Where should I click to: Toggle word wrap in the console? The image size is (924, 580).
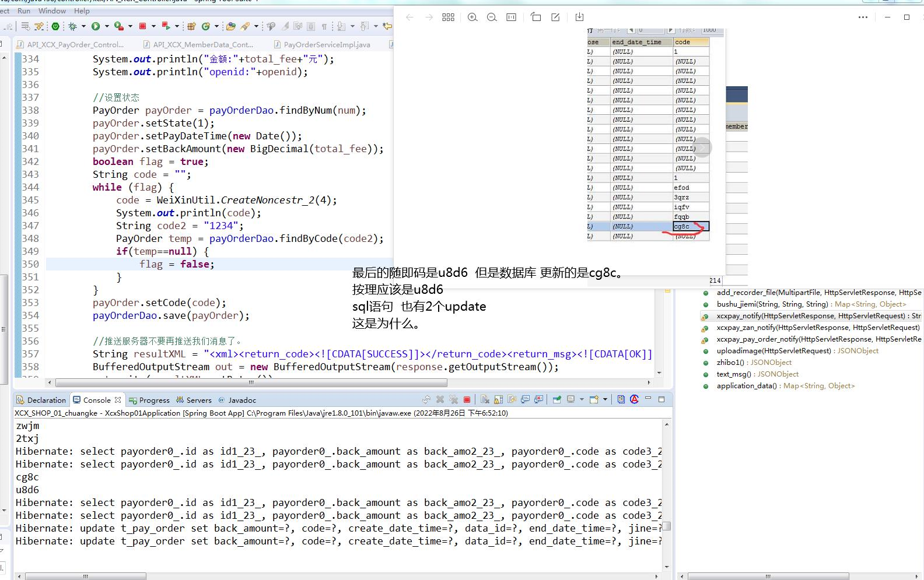point(512,399)
